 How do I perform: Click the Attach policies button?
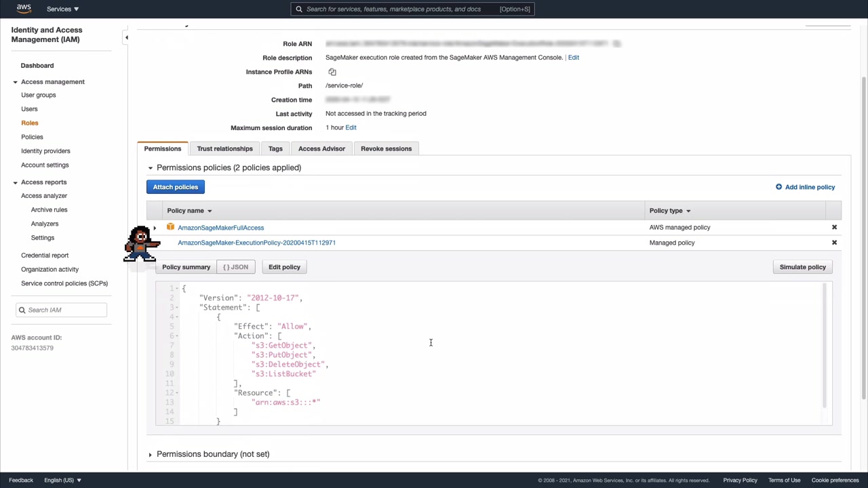tap(176, 187)
